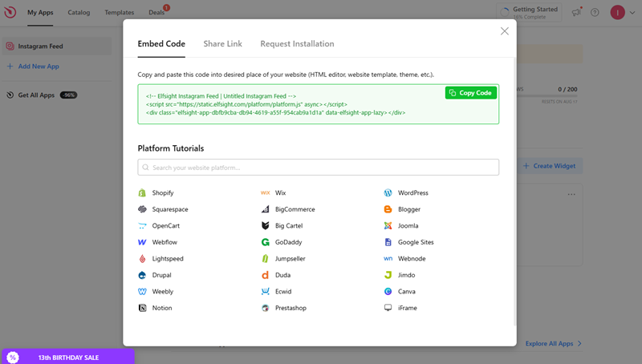
Task: Select the Embed Code tab
Action: click(161, 44)
